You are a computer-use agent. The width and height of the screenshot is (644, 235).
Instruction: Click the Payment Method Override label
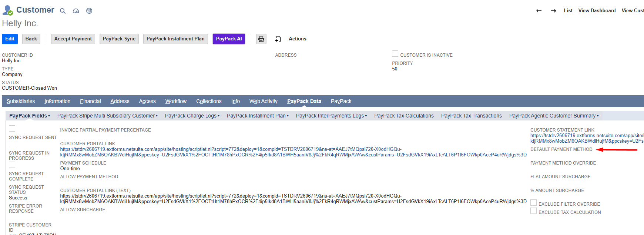tap(563, 163)
